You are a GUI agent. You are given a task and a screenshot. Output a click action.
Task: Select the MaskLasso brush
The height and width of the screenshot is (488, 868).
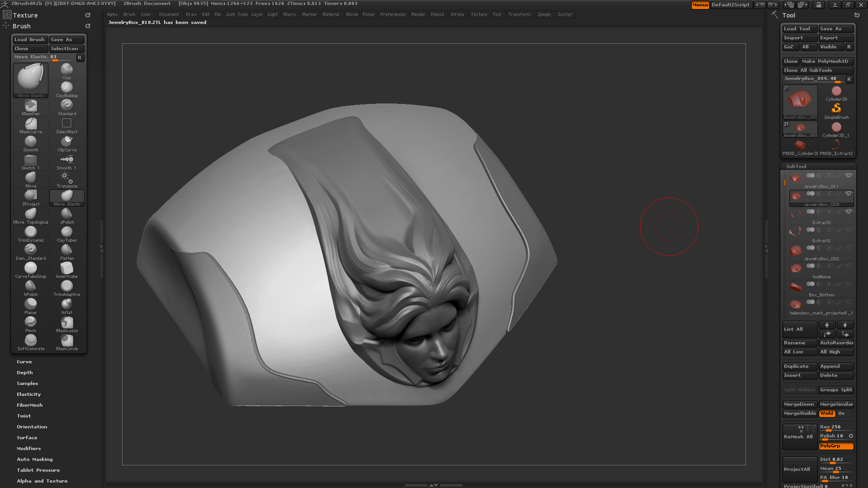click(x=67, y=324)
